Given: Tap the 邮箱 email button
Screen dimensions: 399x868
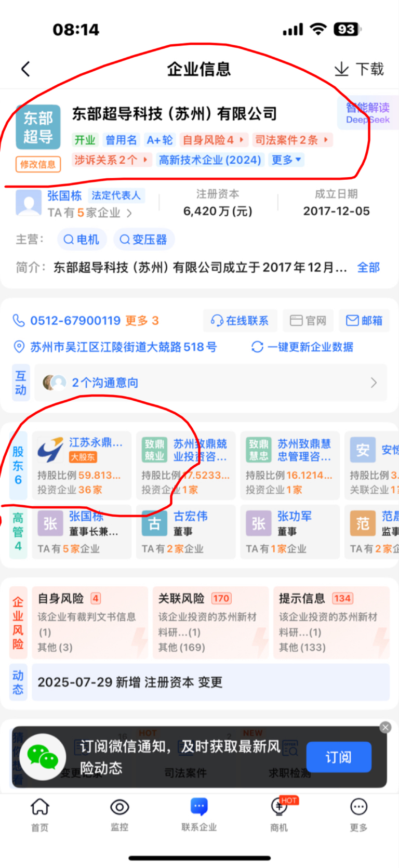Looking at the screenshot, I should pyautogui.click(x=364, y=321).
